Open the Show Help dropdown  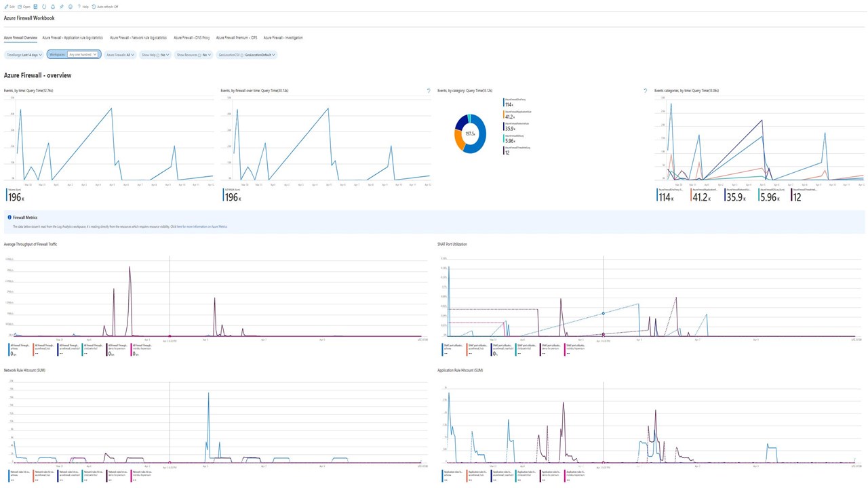(156, 55)
